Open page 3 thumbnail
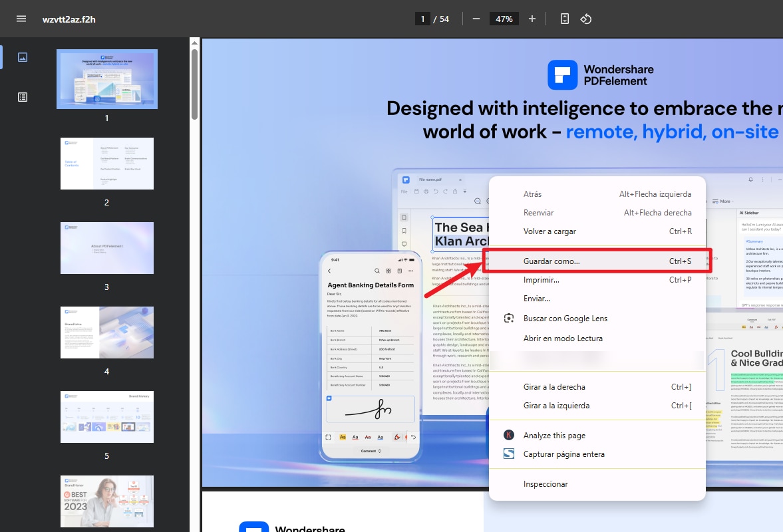This screenshot has height=532, width=783. (x=107, y=248)
